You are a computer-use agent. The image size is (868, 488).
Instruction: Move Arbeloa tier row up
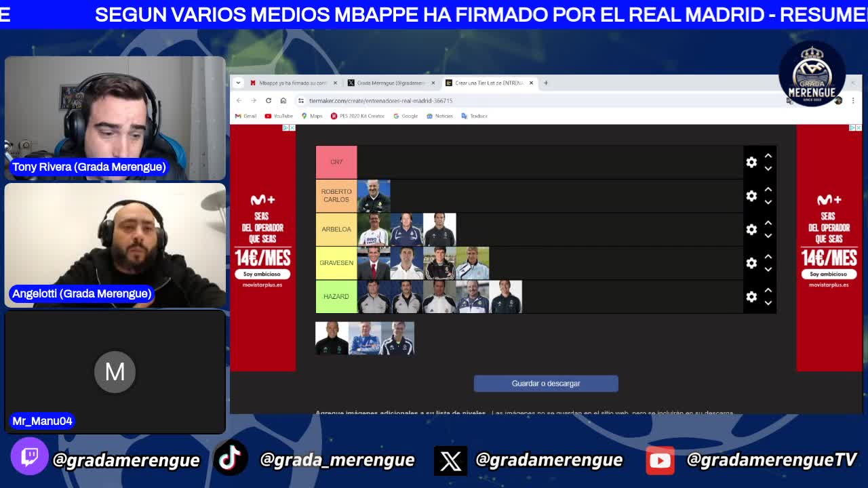click(768, 223)
